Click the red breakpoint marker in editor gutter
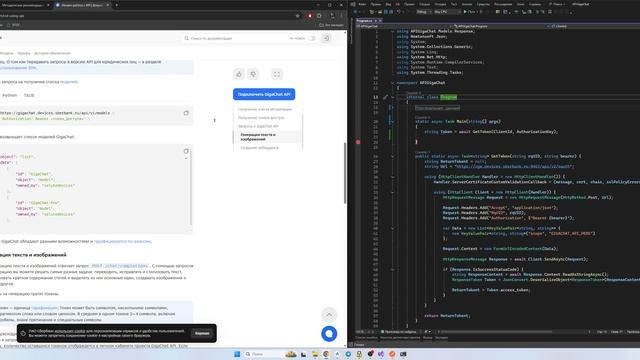Screen dimensions: 640x360 pos(358,142)
